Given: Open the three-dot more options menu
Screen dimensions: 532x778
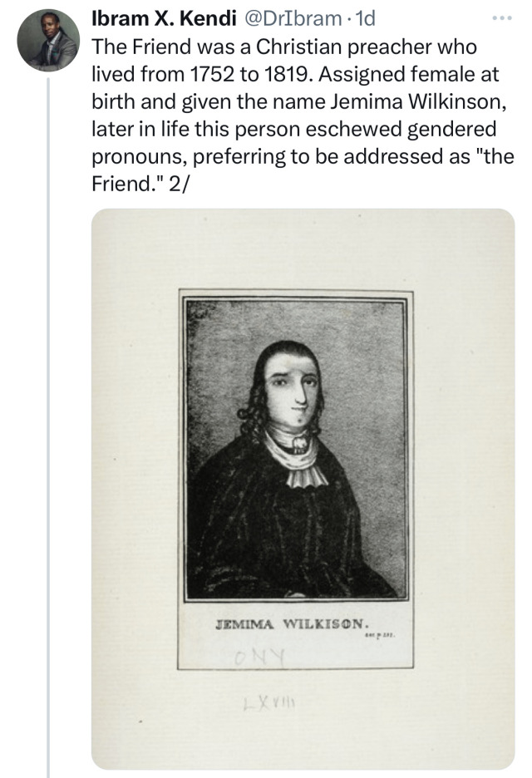Looking at the screenshot, I should (502, 18).
